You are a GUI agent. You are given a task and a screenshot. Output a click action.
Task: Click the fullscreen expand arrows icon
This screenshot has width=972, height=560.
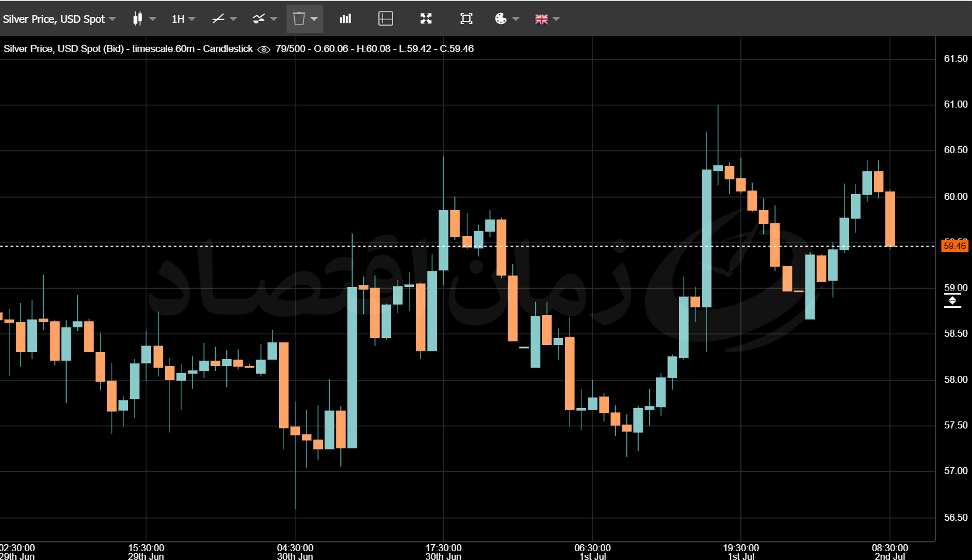tap(426, 19)
